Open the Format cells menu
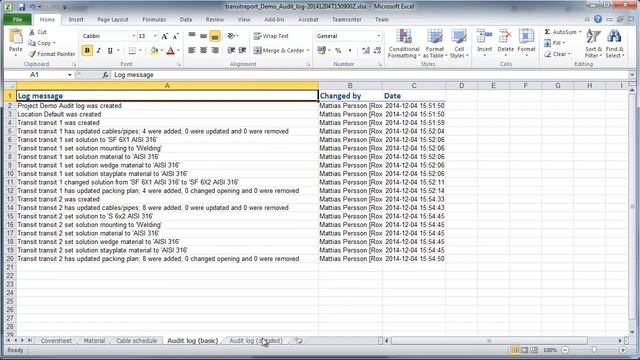 [526, 43]
